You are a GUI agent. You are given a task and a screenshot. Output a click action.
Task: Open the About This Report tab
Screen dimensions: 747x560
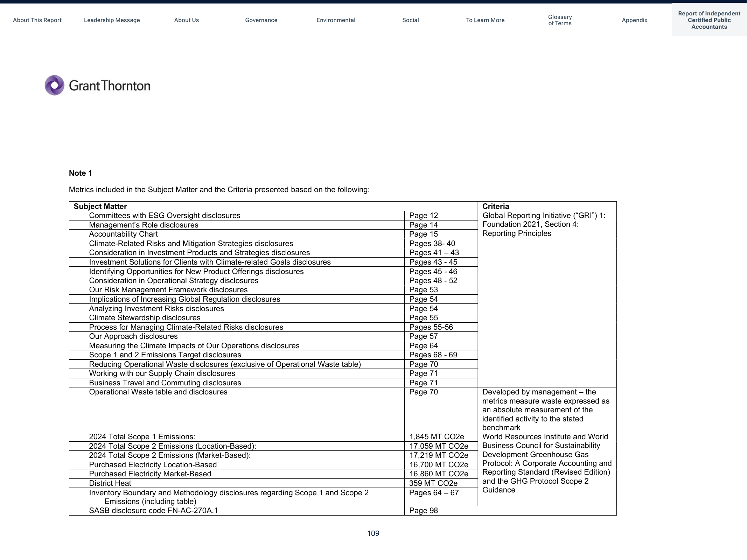coord(37,20)
